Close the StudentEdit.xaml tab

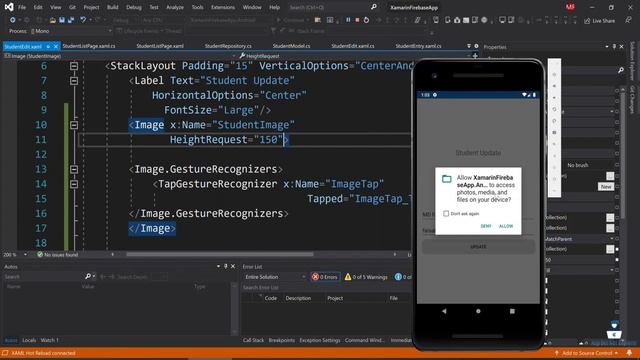tap(56, 47)
